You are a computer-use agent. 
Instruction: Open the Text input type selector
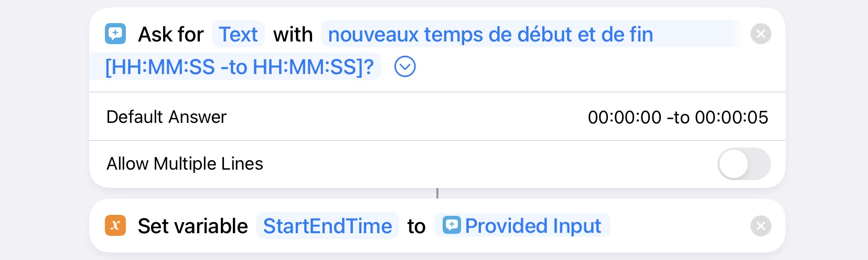pyautogui.click(x=238, y=34)
